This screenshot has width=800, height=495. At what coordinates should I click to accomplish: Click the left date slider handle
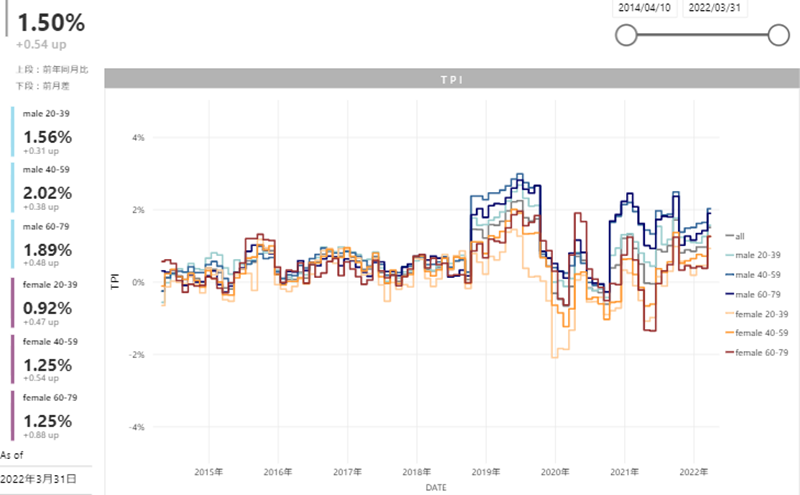point(627,36)
